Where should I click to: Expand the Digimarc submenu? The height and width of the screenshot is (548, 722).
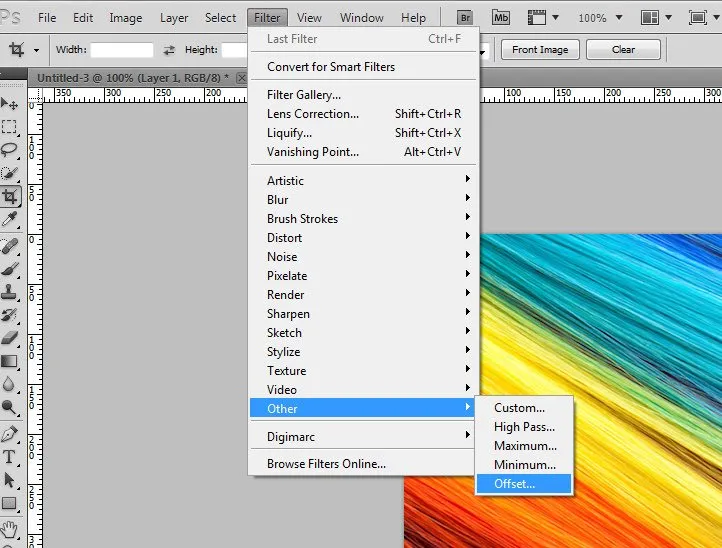click(x=362, y=437)
